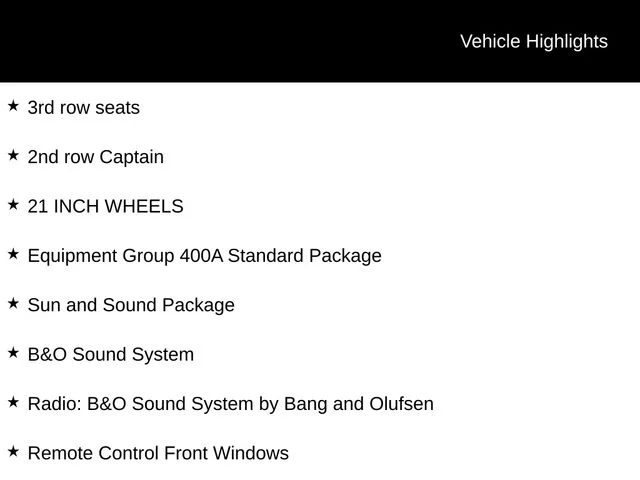Click the B&O Sound System highlight

[111, 355]
